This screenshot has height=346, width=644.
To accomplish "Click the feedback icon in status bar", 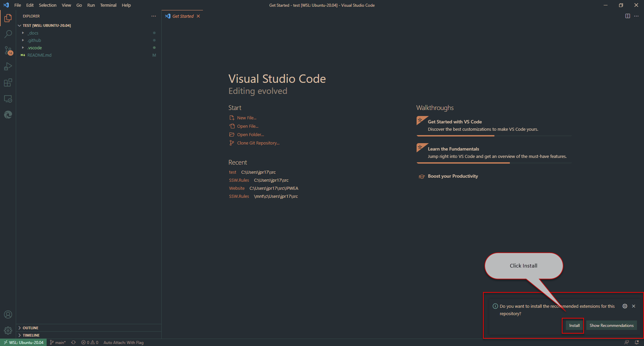I will (627, 342).
